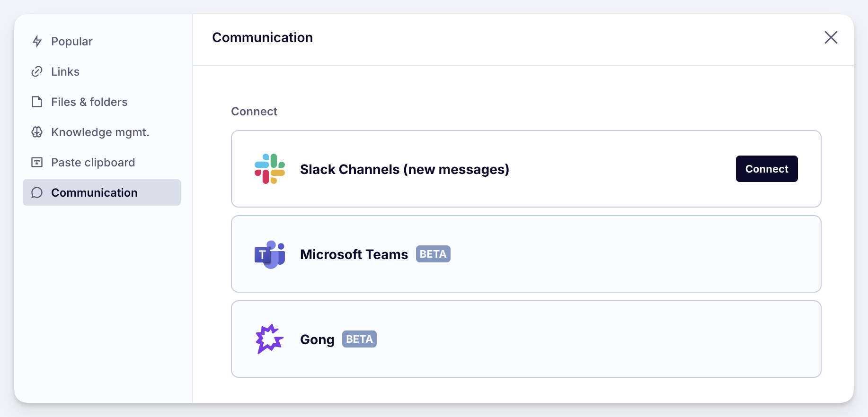Choose the Paste clipboard label

(93, 163)
